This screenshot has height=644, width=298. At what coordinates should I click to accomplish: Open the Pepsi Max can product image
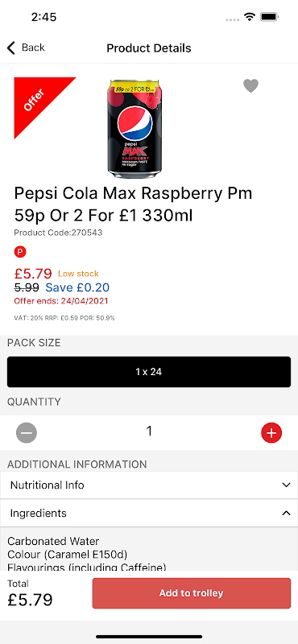(x=135, y=129)
